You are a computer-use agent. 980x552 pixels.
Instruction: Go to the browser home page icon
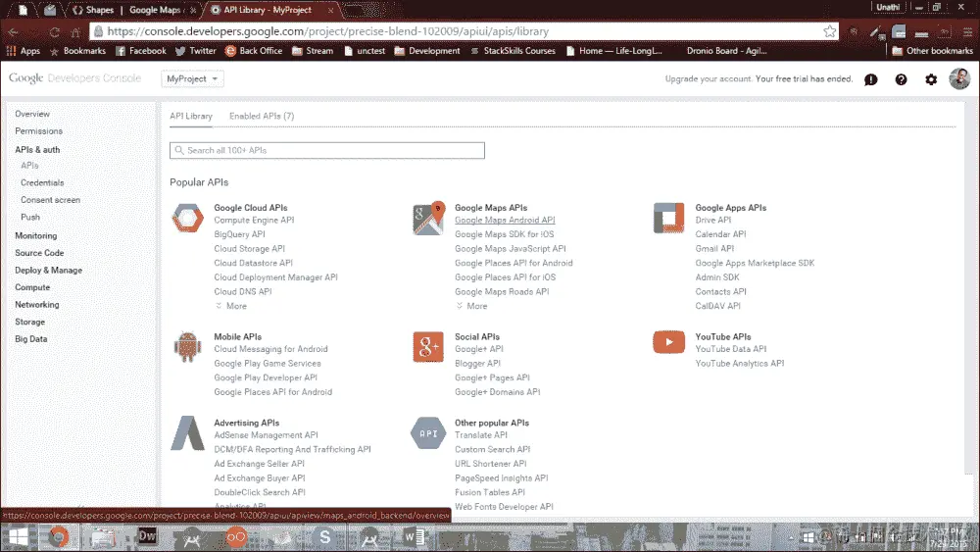click(x=75, y=32)
